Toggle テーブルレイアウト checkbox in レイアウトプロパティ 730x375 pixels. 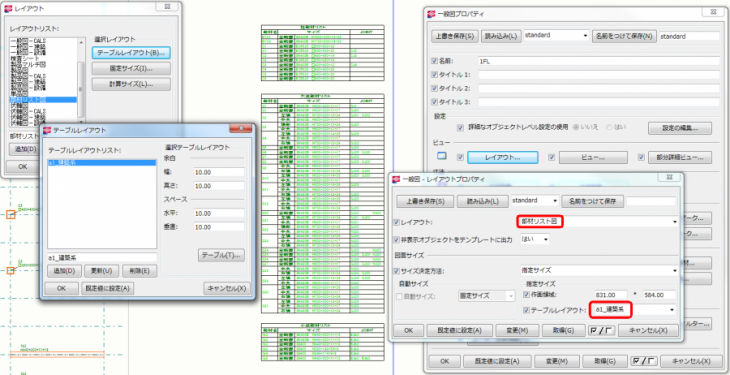click(x=526, y=310)
